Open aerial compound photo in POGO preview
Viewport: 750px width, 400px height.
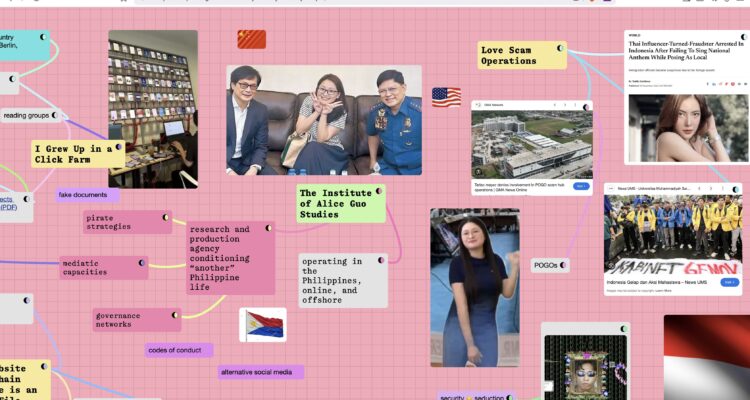532,145
